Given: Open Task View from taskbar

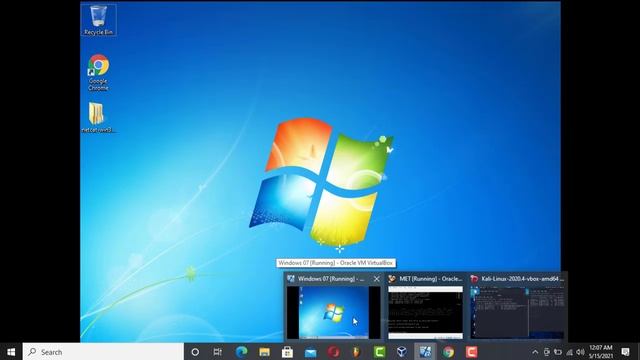Looking at the screenshot, I should tap(218, 352).
